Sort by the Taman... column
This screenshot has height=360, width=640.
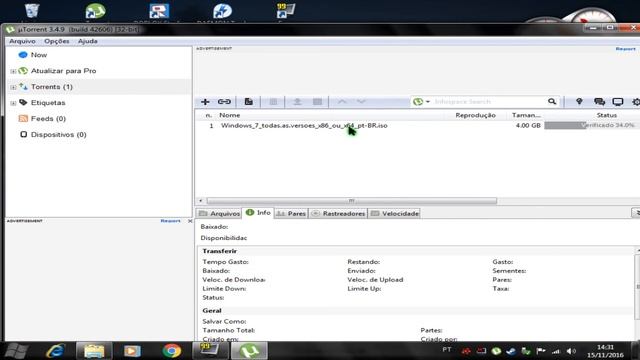[x=526, y=115]
